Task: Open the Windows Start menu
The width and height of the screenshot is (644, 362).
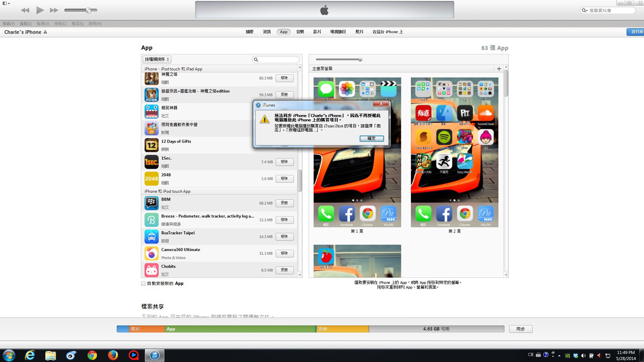Action: [x=9, y=355]
